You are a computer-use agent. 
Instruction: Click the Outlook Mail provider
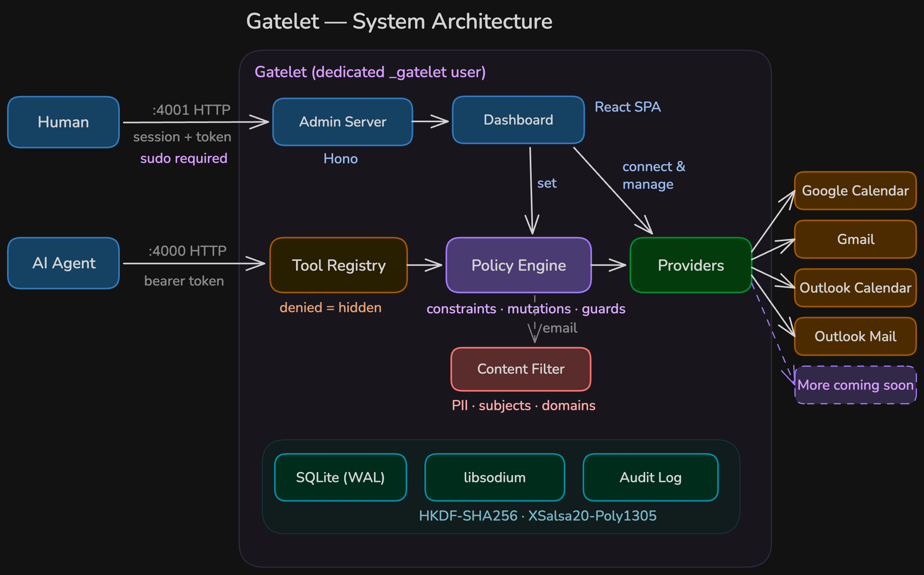point(855,336)
